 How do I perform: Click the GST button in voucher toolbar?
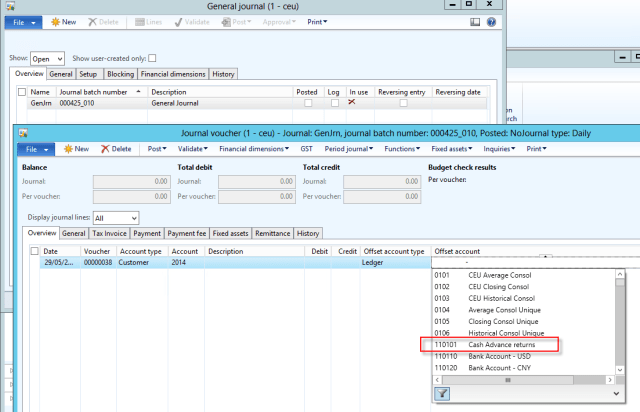point(304,149)
